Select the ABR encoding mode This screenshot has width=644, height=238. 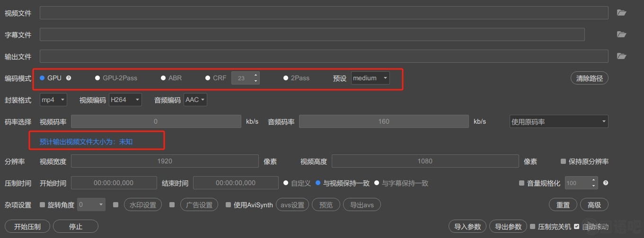(164, 78)
